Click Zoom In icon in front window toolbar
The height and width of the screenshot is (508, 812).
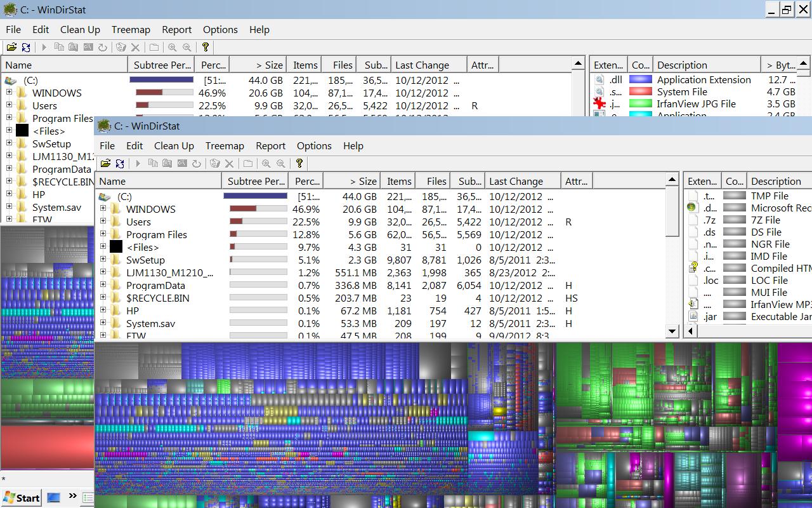(266, 163)
